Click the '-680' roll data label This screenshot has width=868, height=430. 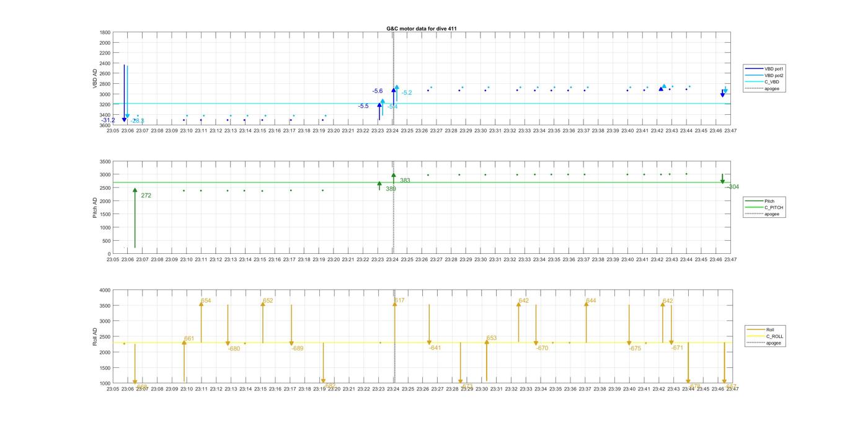(234, 349)
